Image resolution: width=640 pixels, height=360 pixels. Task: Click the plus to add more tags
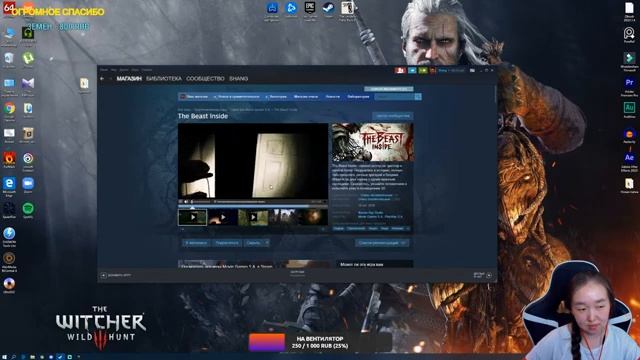(408, 229)
